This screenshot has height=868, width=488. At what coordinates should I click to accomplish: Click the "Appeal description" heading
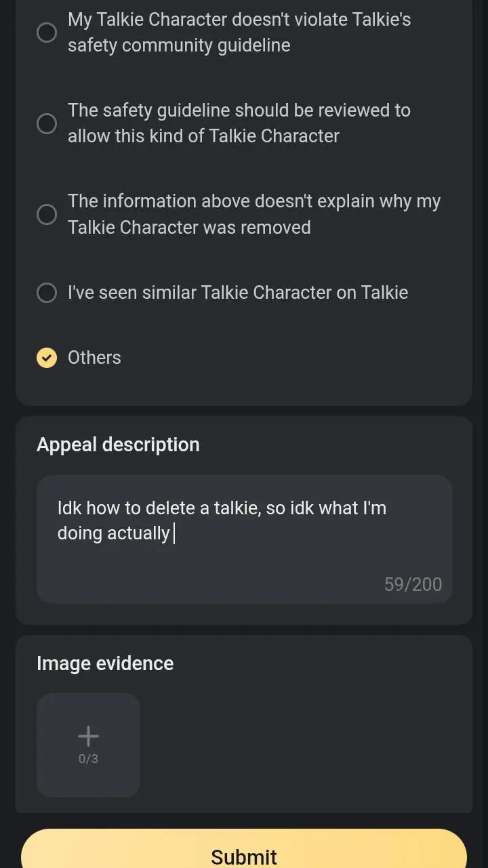coord(118,445)
